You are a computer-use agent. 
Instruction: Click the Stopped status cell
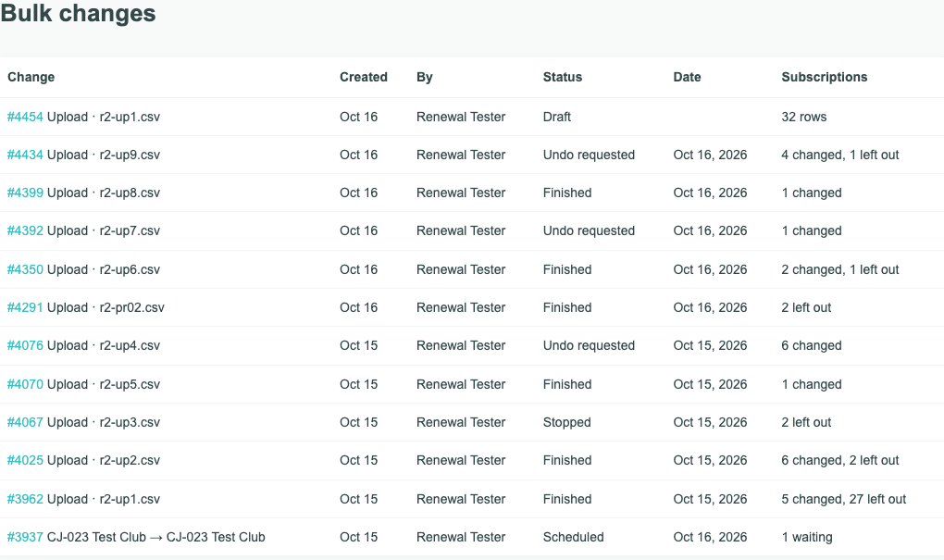click(566, 422)
